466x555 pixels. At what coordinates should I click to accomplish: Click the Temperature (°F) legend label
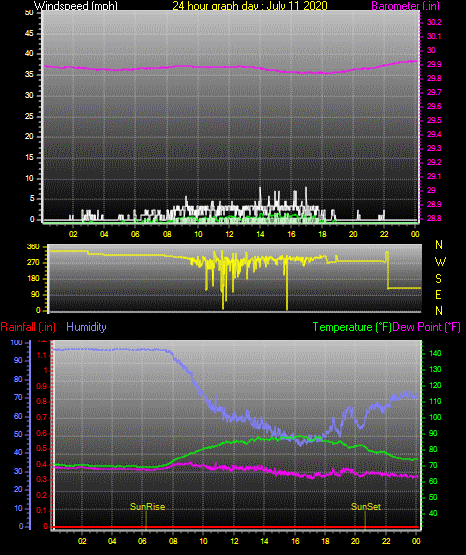pos(352,327)
